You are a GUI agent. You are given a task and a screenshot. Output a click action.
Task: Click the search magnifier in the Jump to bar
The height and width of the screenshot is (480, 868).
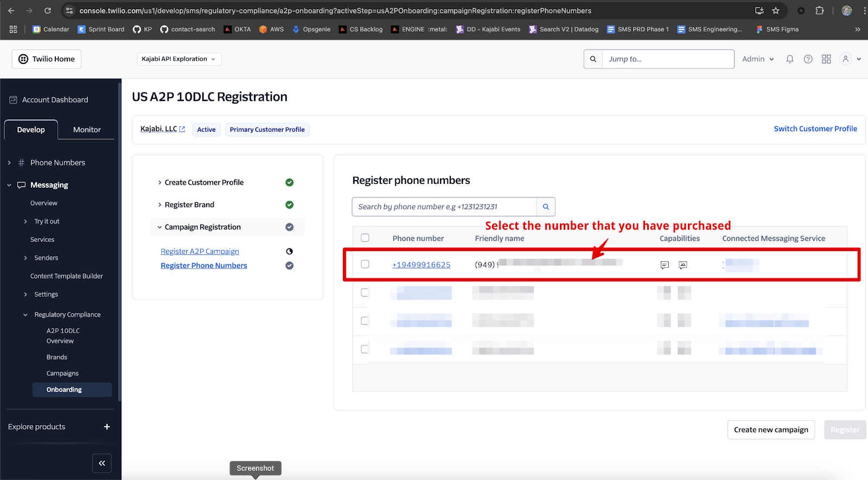tap(593, 59)
